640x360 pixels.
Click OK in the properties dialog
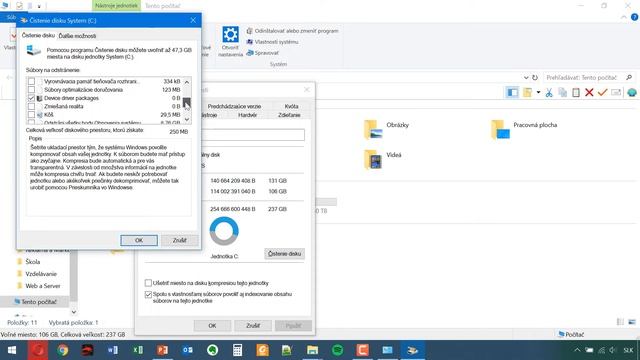pos(212,326)
